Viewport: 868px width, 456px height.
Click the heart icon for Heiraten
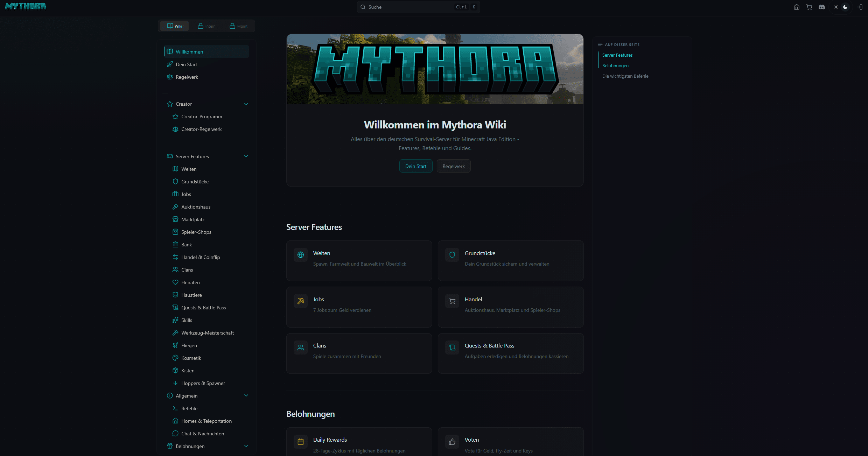[x=175, y=282]
